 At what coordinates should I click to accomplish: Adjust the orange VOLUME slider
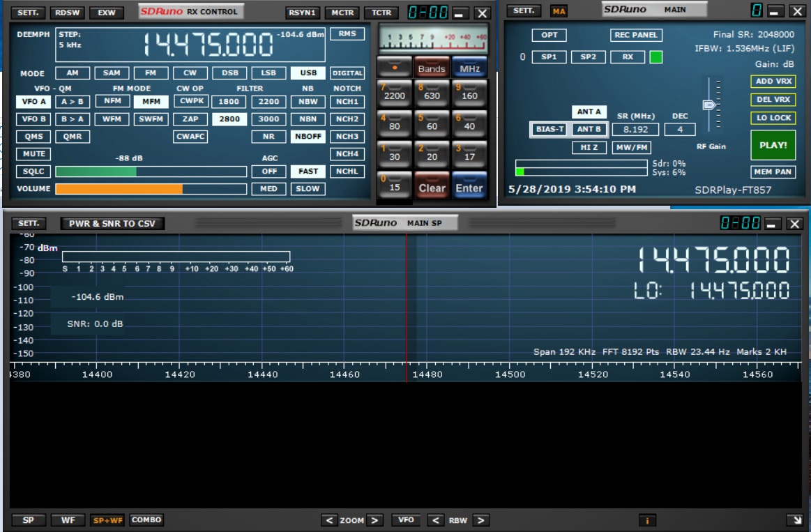pyautogui.click(x=151, y=189)
